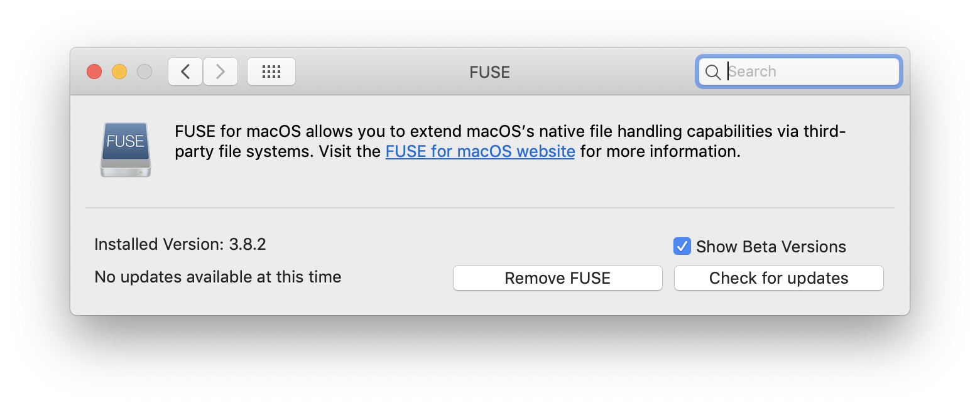Toggle beta versions via its label text
This screenshot has height=408, width=980.
771,247
